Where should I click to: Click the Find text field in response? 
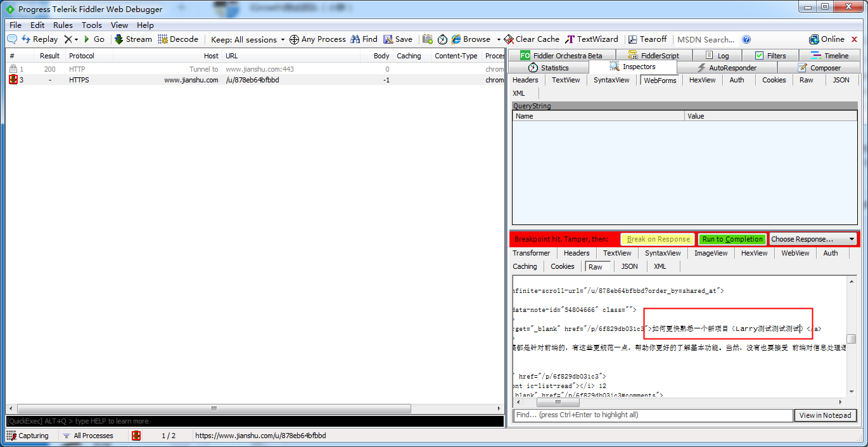point(653,415)
